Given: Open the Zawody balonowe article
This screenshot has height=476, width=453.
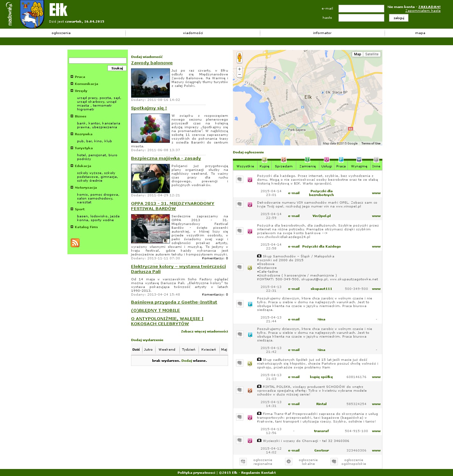Looking at the screenshot, I should pyautogui.click(x=152, y=63).
